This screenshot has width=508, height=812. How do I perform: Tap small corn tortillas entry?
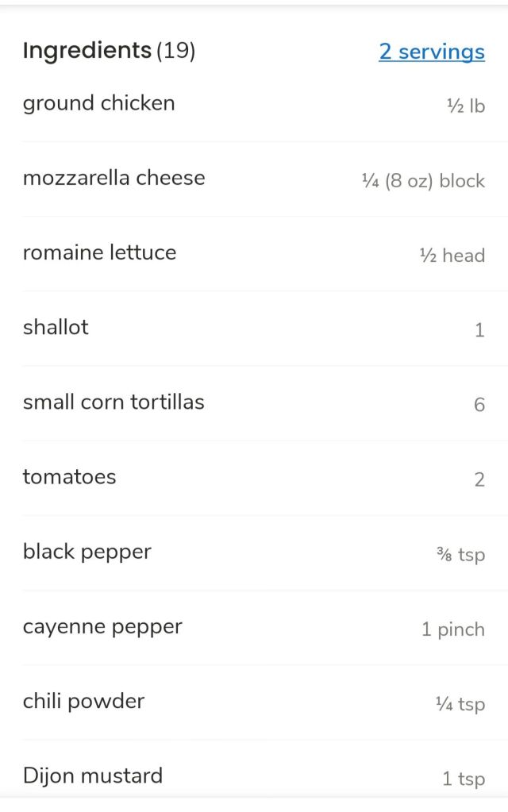pos(114,402)
